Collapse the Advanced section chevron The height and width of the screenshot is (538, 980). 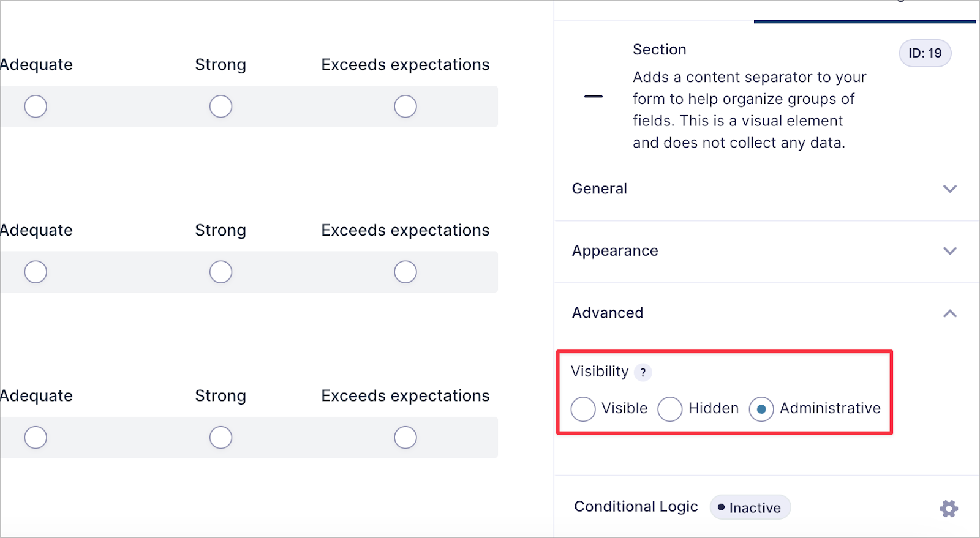[950, 313]
